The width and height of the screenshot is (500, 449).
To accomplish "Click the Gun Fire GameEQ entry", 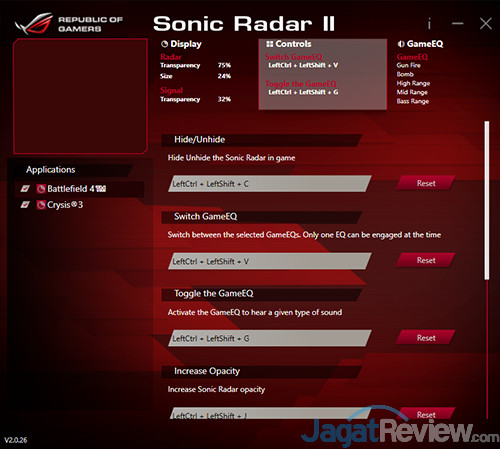I will (409, 65).
